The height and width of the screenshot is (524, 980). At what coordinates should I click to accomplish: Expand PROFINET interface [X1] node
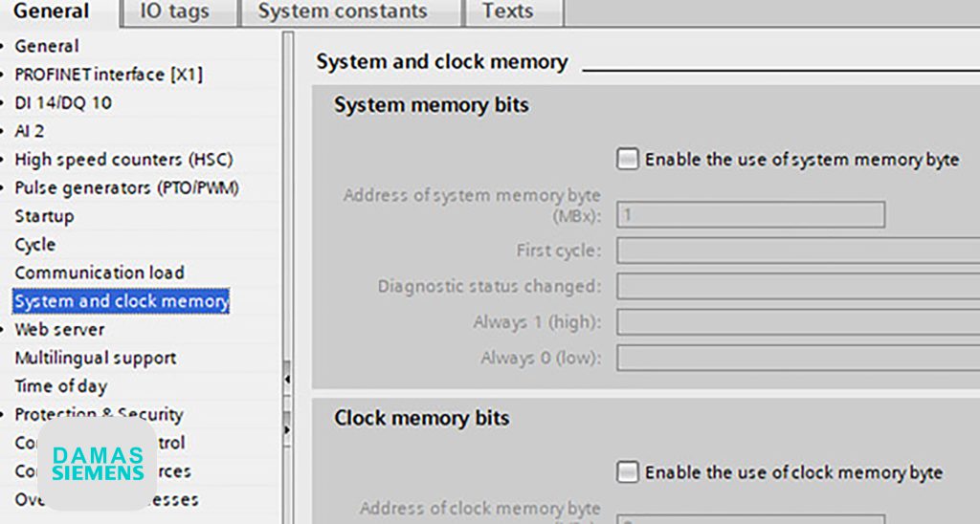(x=3, y=75)
